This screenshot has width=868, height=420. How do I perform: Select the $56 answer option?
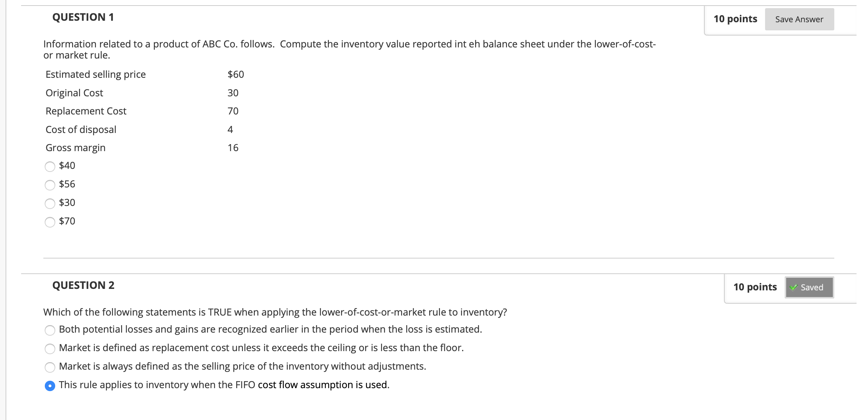(50, 184)
